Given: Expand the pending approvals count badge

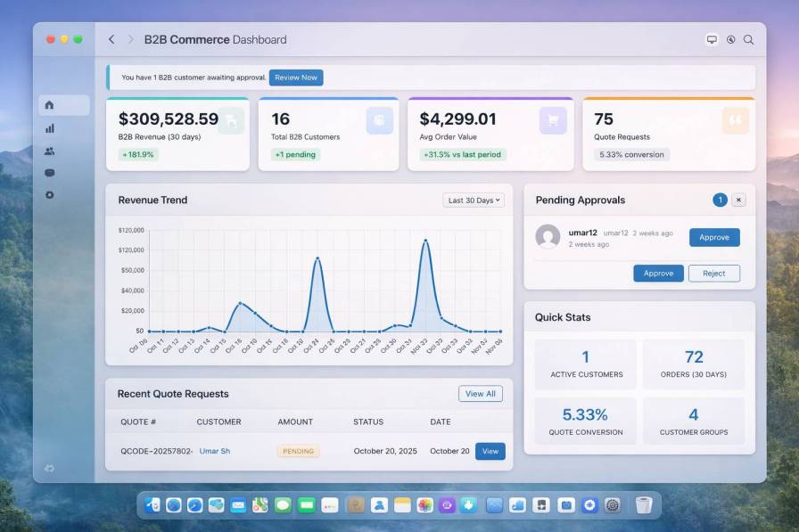Looking at the screenshot, I should tap(720, 200).
